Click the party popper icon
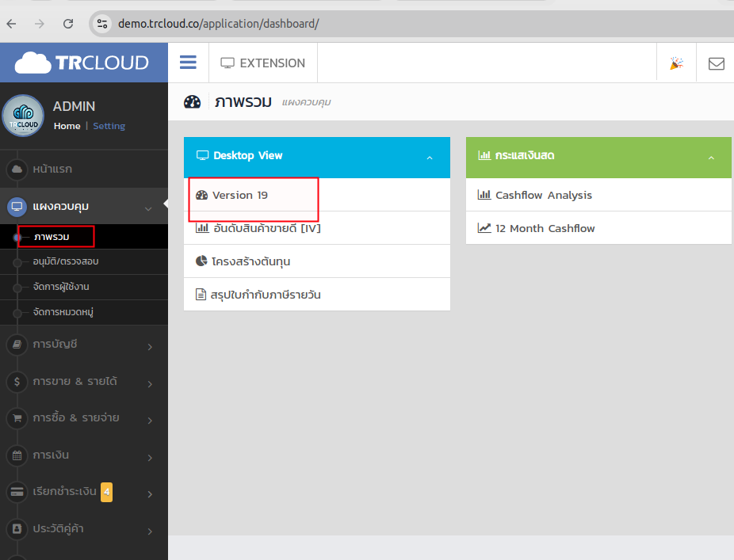The width and height of the screenshot is (734, 560). coord(676,63)
